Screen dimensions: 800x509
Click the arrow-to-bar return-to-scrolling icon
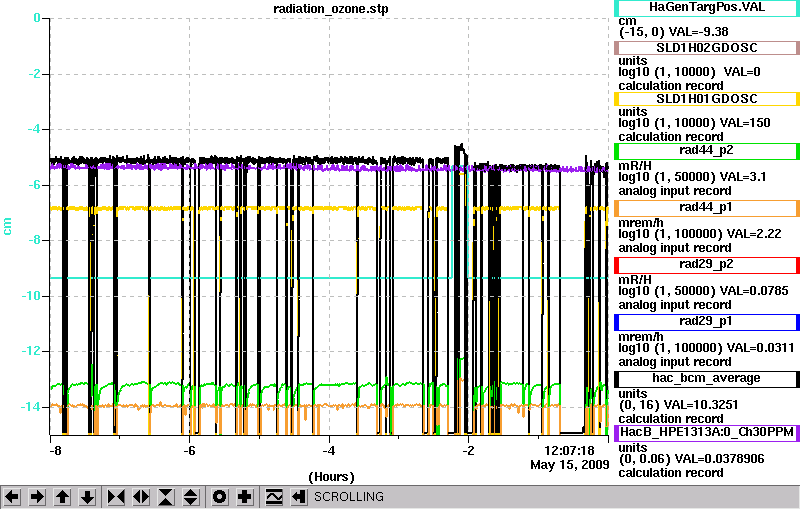tap(299, 497)
